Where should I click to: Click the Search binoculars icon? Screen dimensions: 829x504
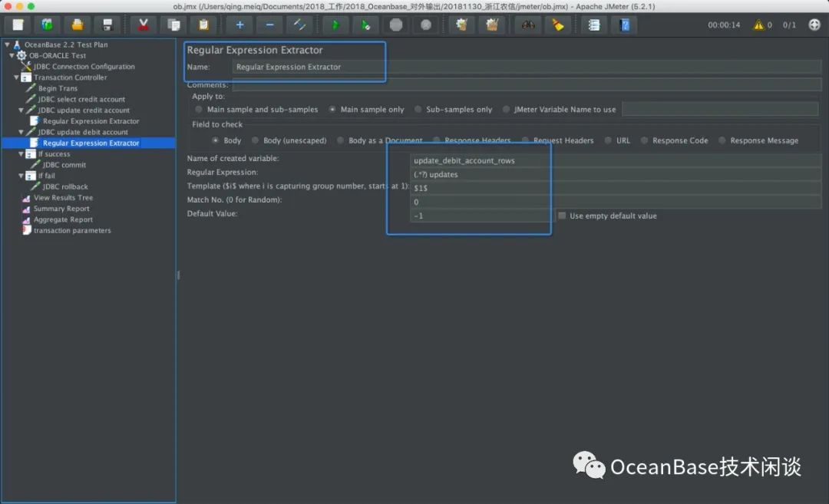528,25
